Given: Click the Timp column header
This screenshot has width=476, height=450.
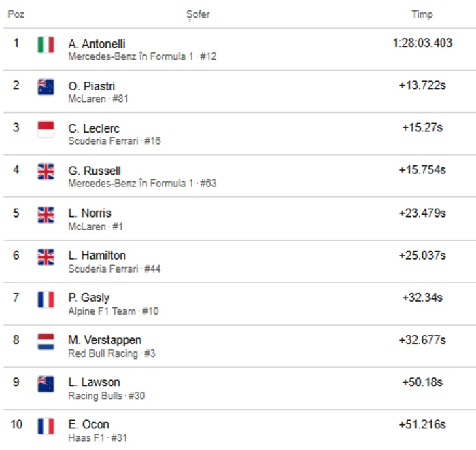Looking at the screenshot, I should coord(422,14).
